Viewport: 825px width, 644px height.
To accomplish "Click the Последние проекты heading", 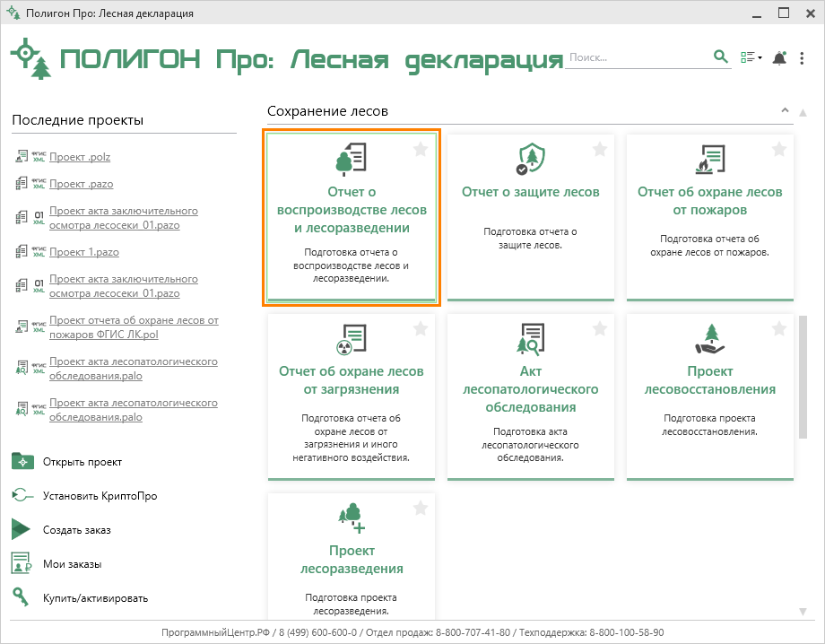I will coord(77,120).
